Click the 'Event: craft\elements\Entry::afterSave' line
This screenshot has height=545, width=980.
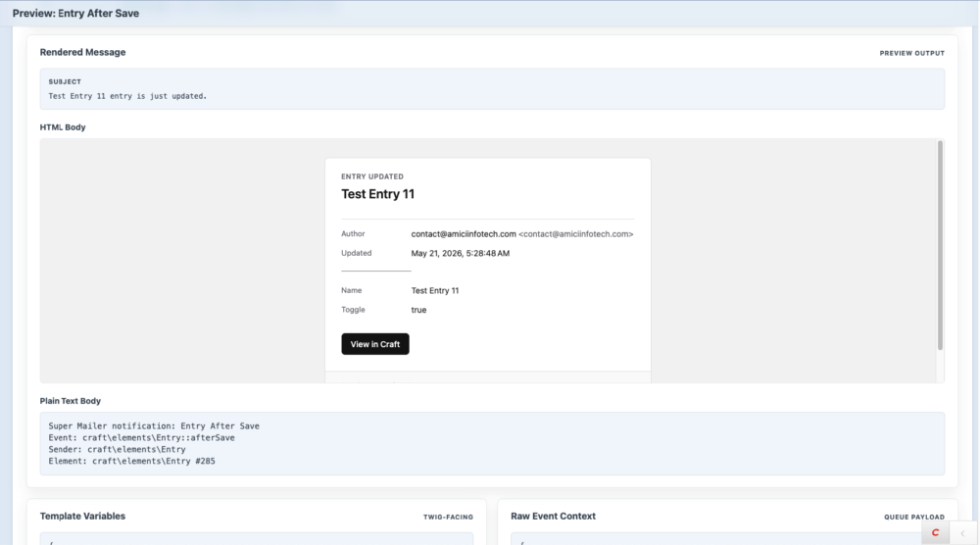point(141,437)
